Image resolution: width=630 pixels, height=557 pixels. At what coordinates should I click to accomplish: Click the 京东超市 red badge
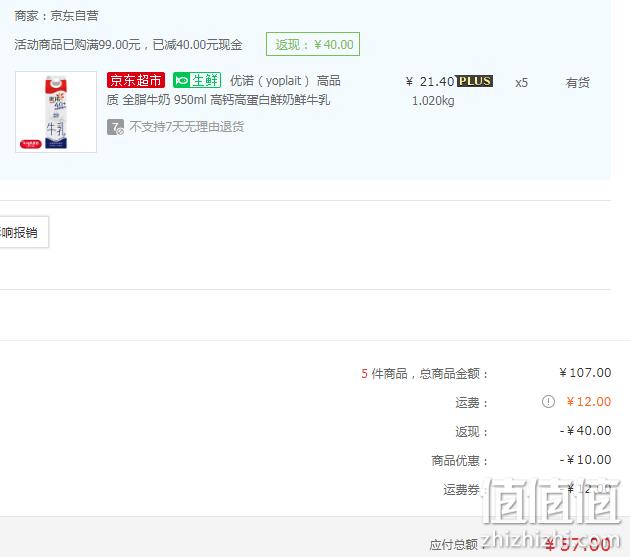click(x=136, y=80)
